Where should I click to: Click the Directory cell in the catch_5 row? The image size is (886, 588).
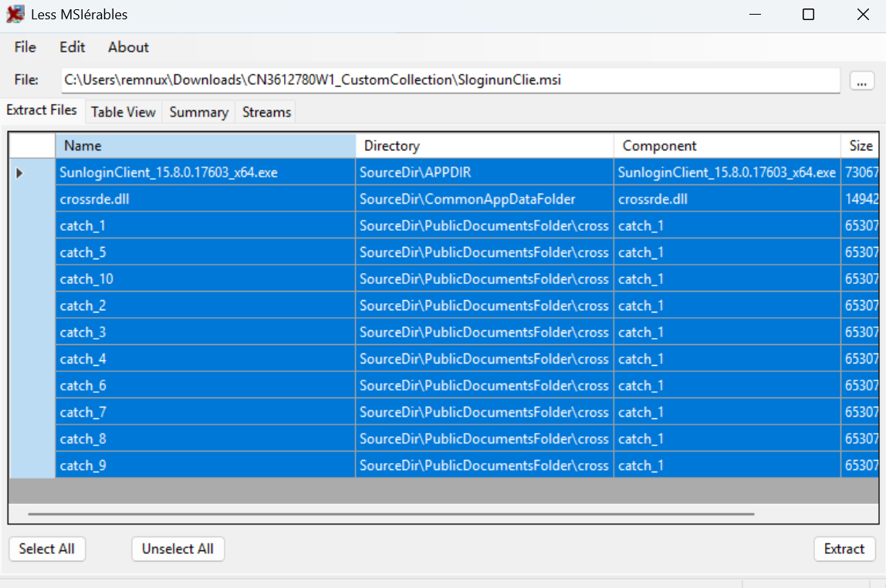485,252
